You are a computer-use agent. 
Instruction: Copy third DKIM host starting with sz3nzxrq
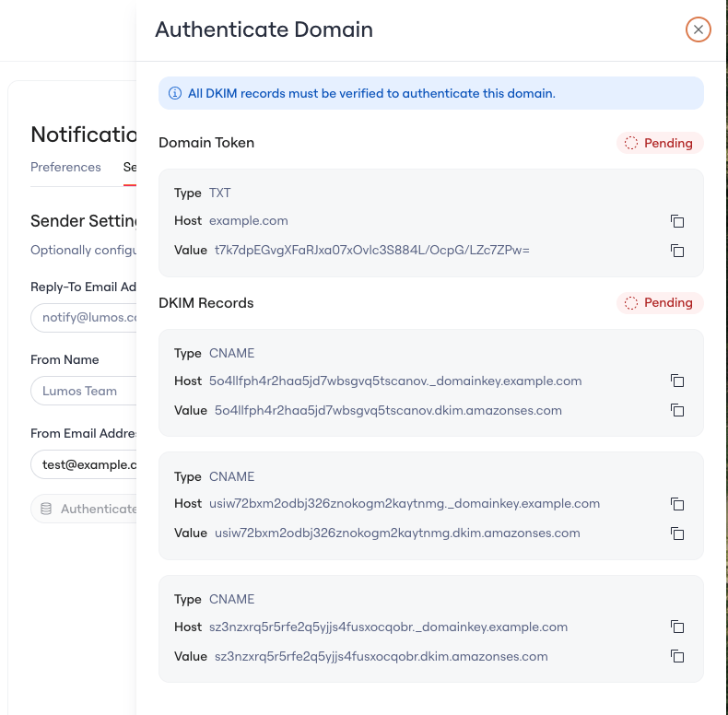[677, 627]
